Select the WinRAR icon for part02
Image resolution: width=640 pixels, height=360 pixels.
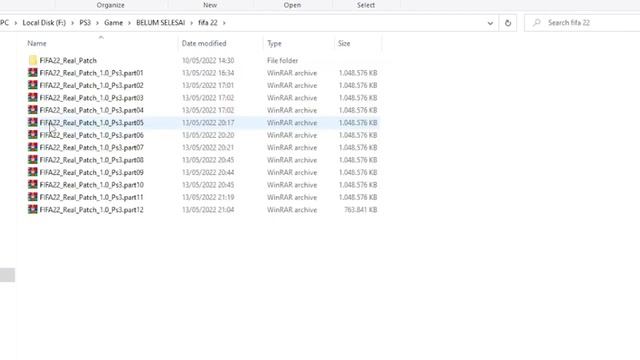33,85
